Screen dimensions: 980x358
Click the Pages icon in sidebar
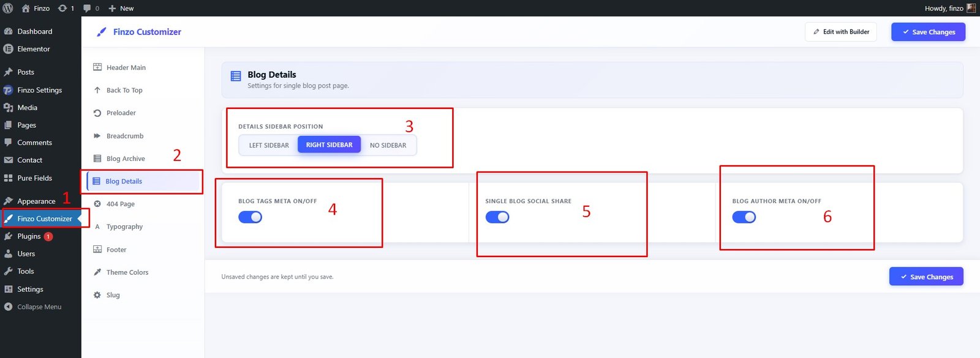[x=8, y=125]
